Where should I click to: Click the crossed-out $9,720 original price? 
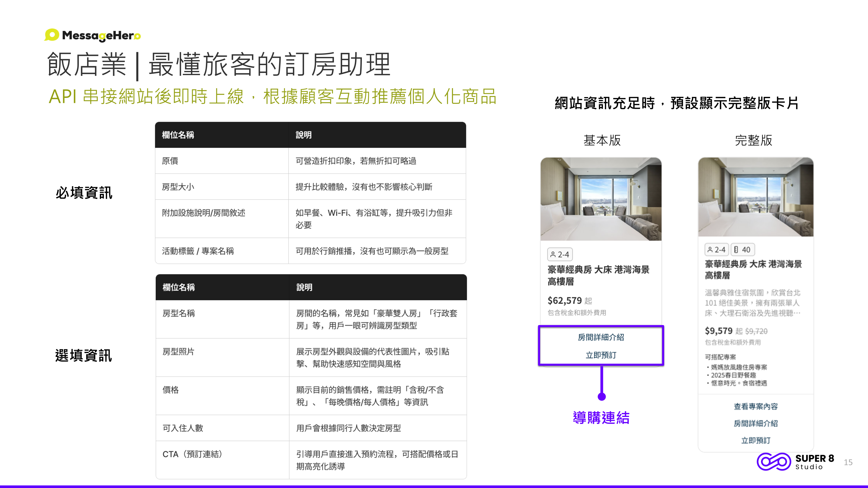click(757, 331)
